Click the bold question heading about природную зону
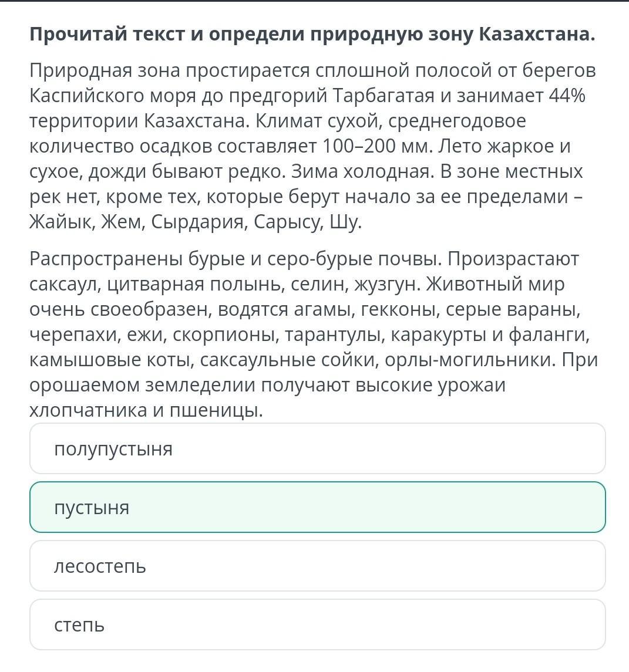Screen dimensions: 629x672 pyautogui.click(x=312, y=34)
